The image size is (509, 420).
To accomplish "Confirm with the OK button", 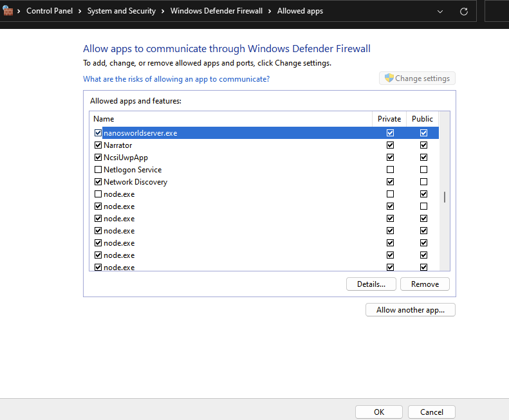I will 379,412.
